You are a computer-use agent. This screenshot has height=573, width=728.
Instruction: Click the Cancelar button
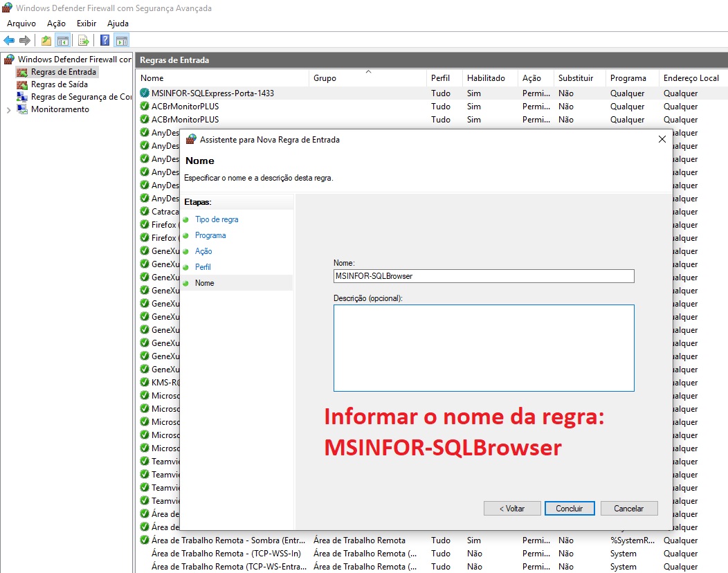click(x=629, y=509)
